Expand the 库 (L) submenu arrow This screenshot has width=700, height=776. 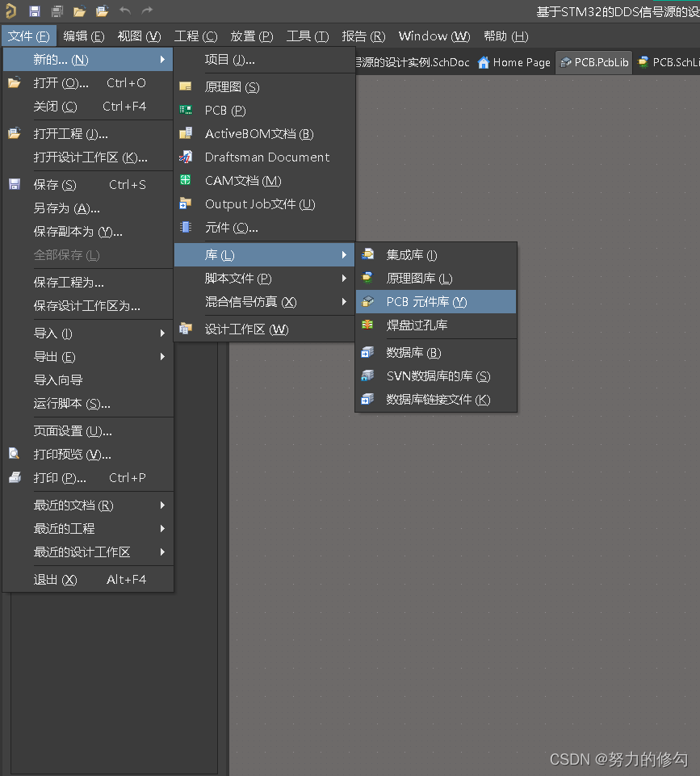tap(344, 254)
